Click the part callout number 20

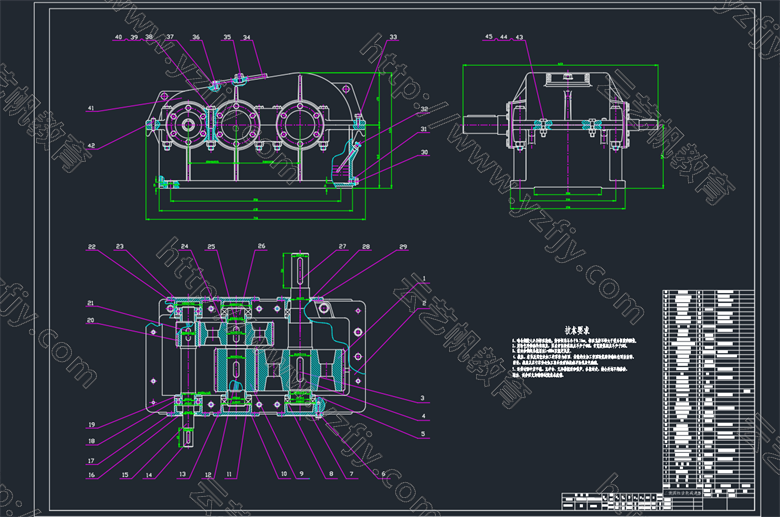pyautogui.click(x=91, y=320)
